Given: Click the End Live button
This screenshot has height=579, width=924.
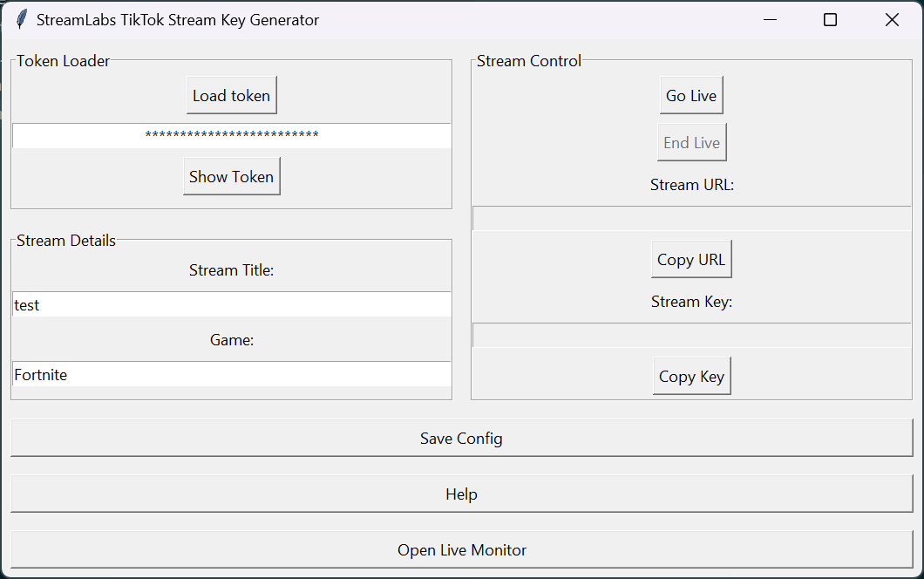Looking at the screenshot, I should point(691,143).
